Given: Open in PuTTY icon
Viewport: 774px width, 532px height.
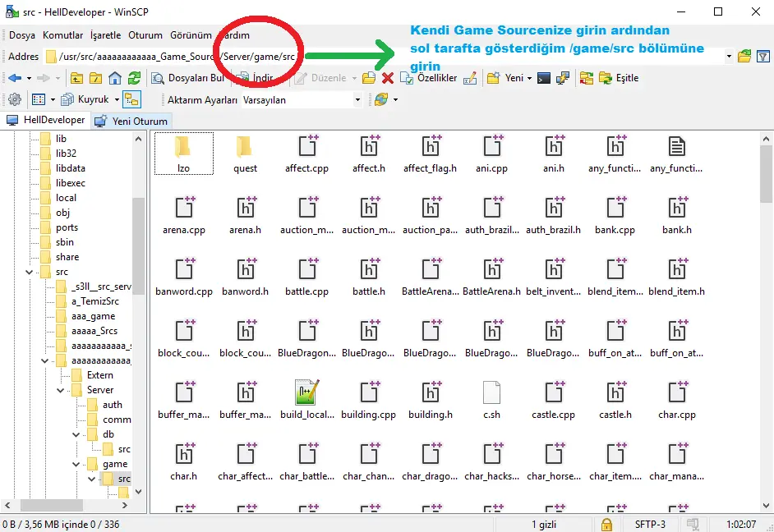Looking at the screenshot, I should (563, 78).
